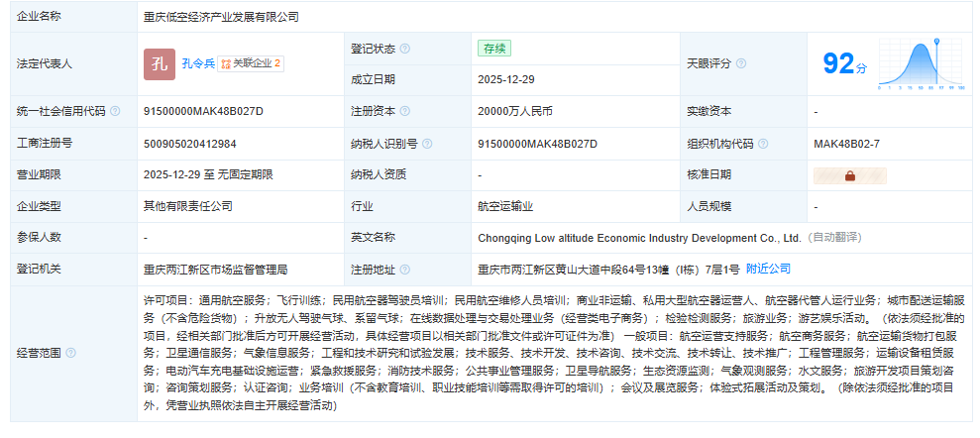Viewport: 980px width, 438px height.
Task: Click registration authority 重庆两江新区市场监督管理局
Action: (x=216, y=270)
